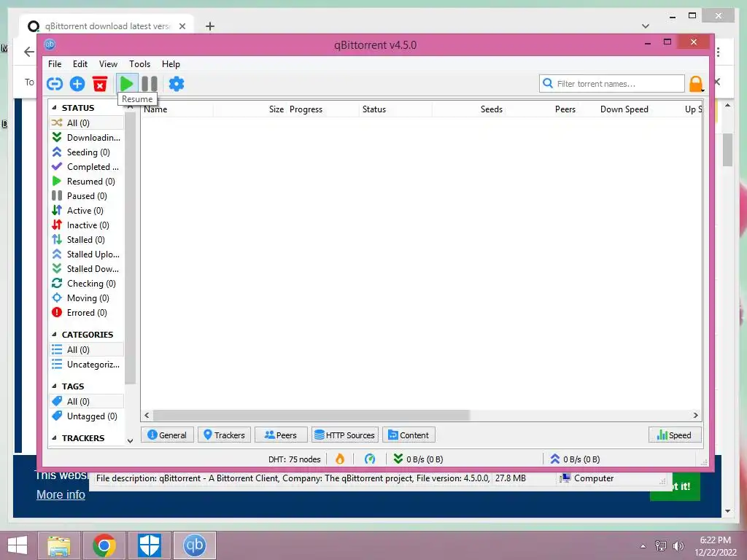
Task: Click the horizontal scrollbar right arrow
Action: (695, 415)
